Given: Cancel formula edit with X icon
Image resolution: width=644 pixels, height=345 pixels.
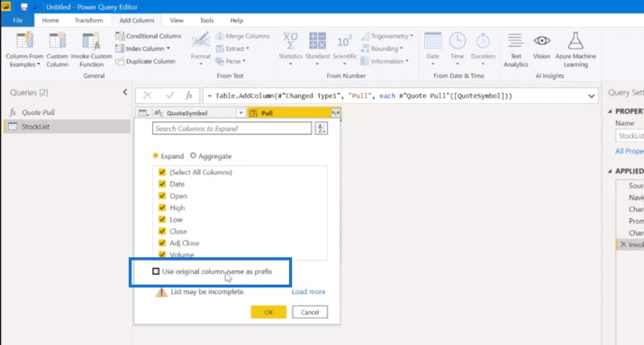Looking at the screenshot, I should [147, 96].
